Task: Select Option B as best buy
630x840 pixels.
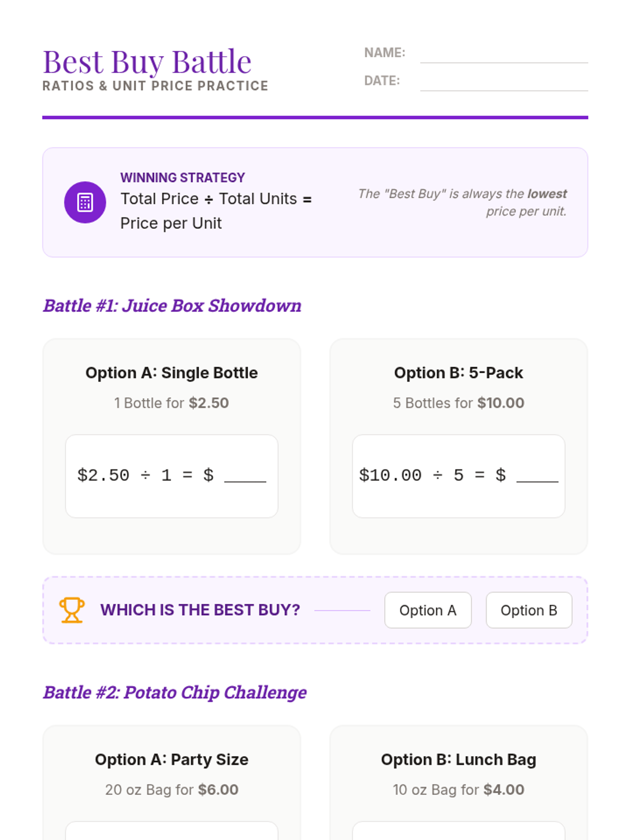Action: 529,610
